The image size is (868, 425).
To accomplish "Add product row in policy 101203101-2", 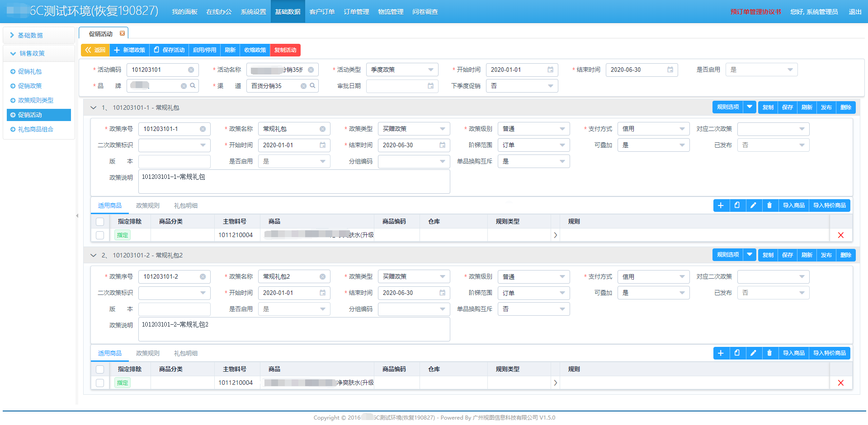I will [x=721, y=353].
